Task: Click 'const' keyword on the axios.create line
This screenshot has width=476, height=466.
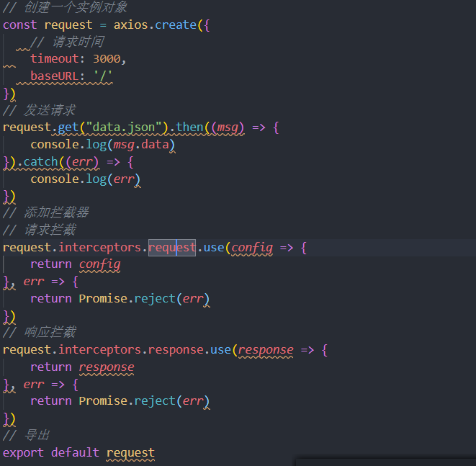Action: pyautogui.click(x=20, y=25)
